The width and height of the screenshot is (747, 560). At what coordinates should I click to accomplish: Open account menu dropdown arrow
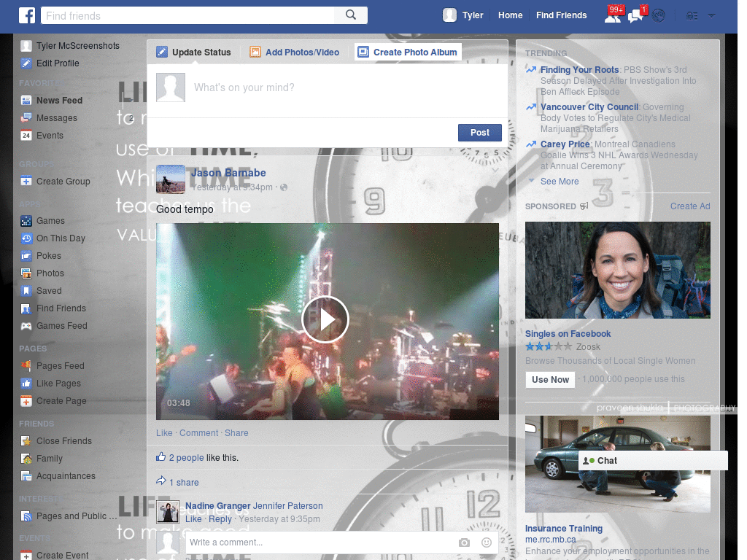click(x=712, y=16)
